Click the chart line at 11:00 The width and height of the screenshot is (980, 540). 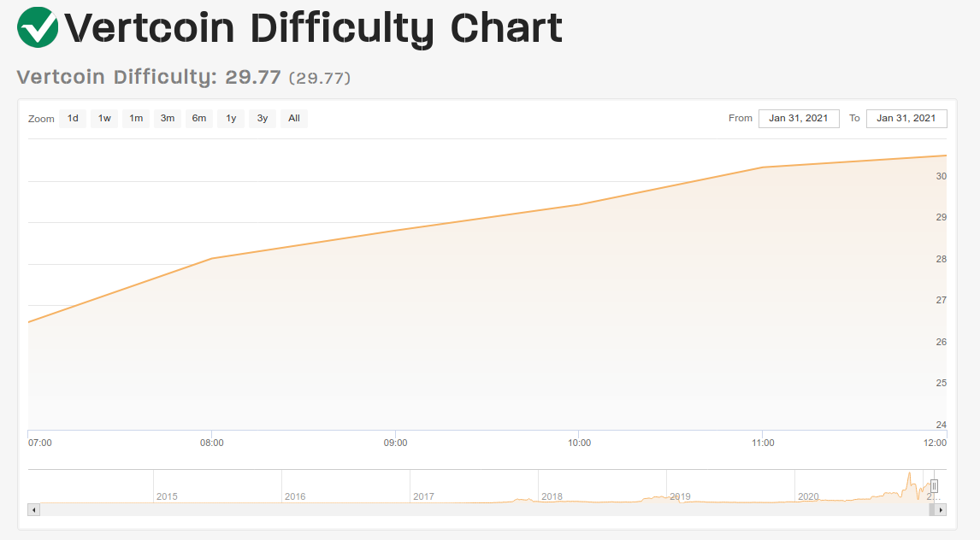click(763, 167)
